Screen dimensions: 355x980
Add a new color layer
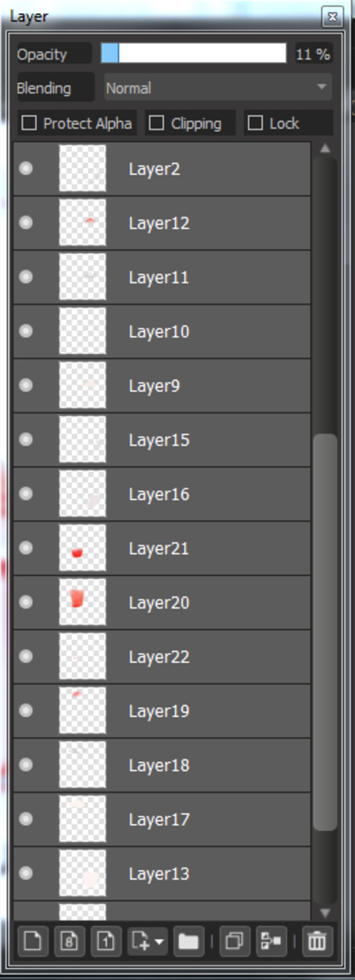pos(33,942)
